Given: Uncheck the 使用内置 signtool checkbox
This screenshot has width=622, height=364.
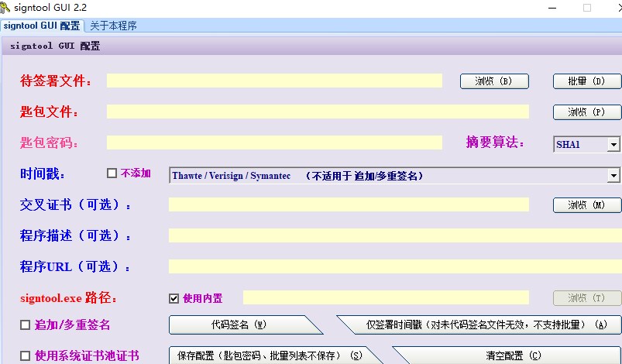Looking at the screenshot, I should click(174, 298).
